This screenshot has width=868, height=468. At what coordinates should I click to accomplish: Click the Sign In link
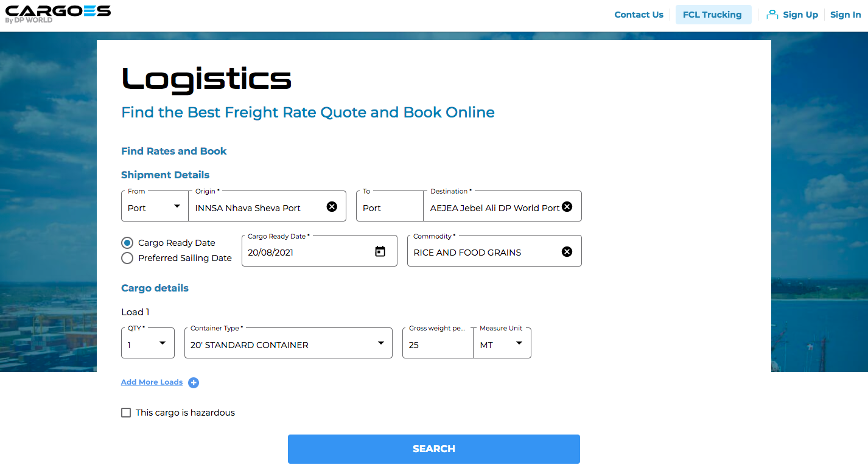click(x=845, y=14)
